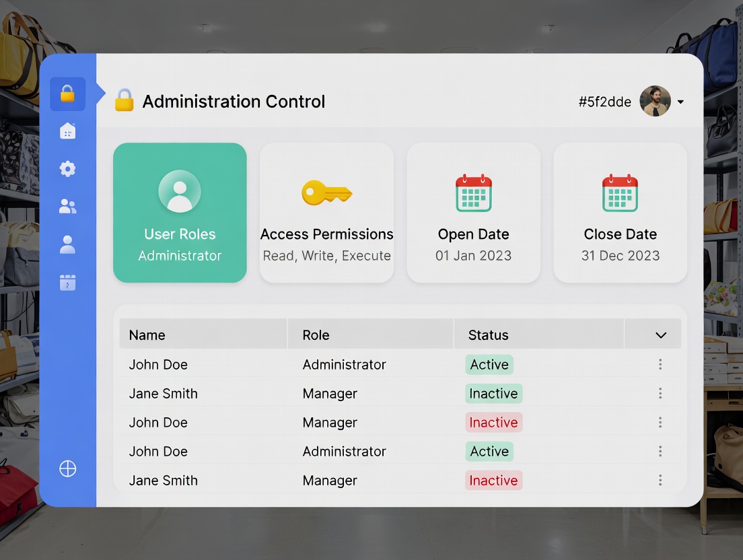Viewport: 743px width, 560px height.
Task: Expand the table header chevron
Action: point(660,335)
